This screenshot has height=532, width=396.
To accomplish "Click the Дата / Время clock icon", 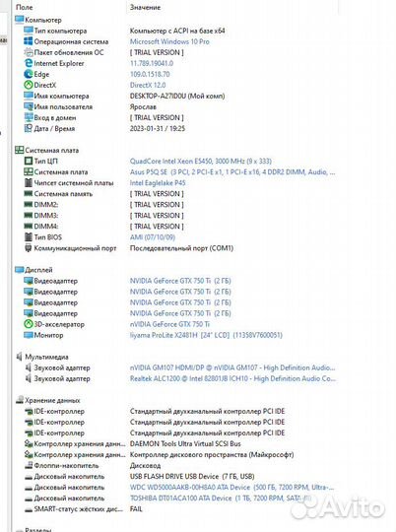I will tap(29, 128).
